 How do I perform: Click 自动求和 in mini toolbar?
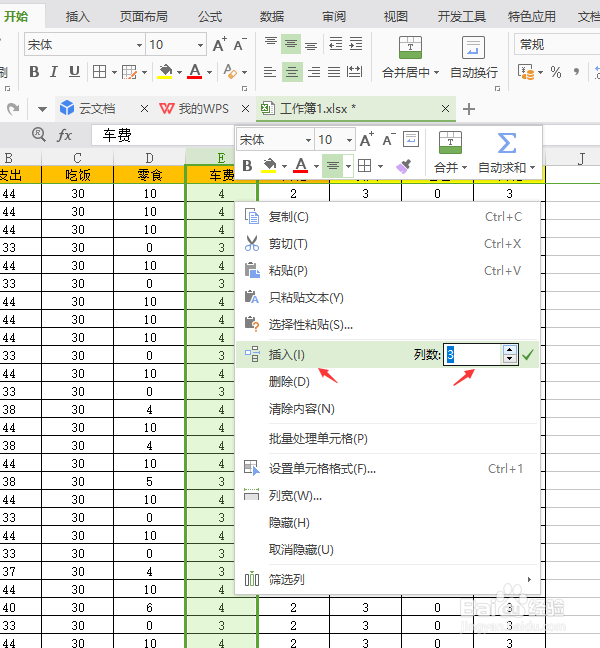coord(507,152)
